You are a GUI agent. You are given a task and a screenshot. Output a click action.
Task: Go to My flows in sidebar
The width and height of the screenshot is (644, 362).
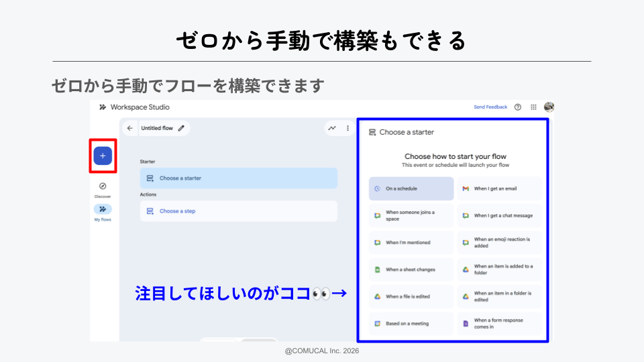click(103, 209)
